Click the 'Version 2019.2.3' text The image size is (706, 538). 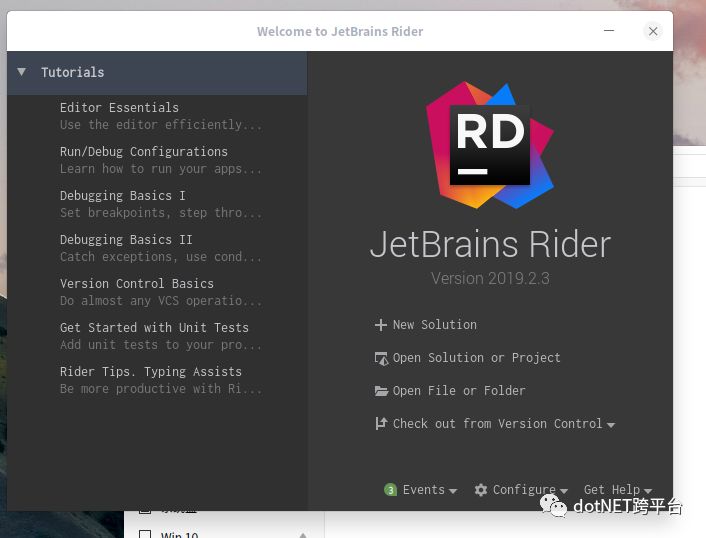click(490, 278)
